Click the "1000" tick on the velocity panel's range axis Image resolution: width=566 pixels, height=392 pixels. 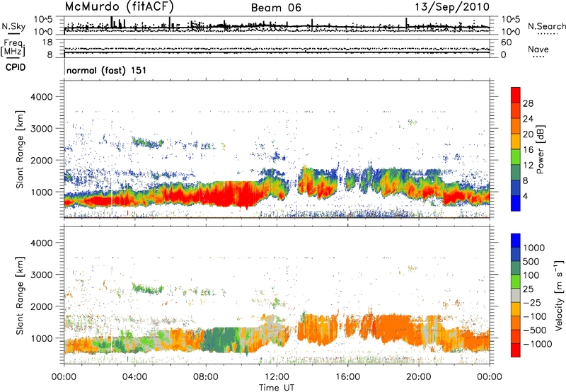[x=41, y=338]
